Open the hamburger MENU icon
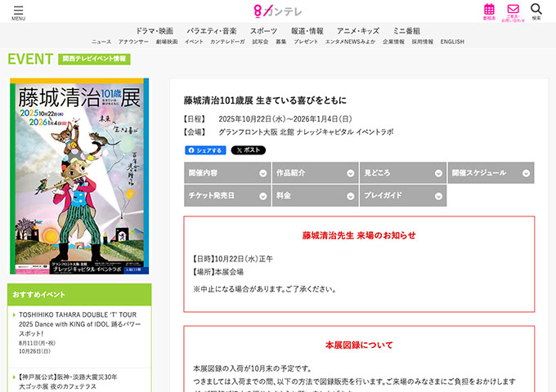Screen dimensions: 556x392 coord(18,12)
